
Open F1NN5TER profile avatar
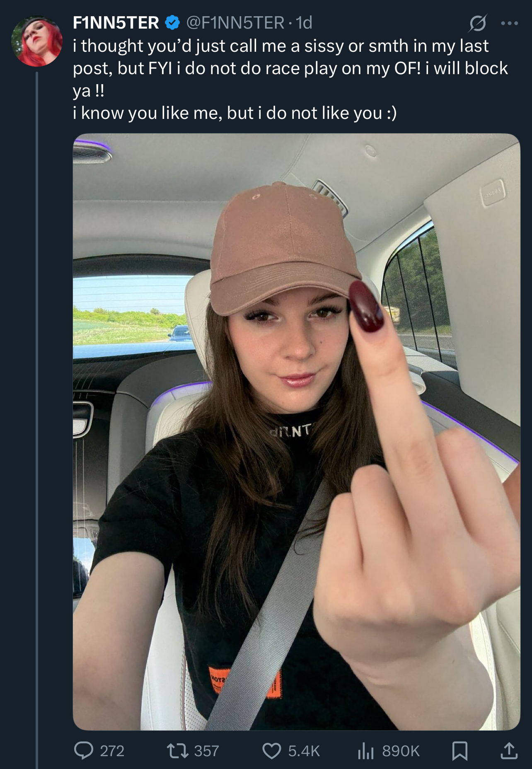tap(37, 41)
